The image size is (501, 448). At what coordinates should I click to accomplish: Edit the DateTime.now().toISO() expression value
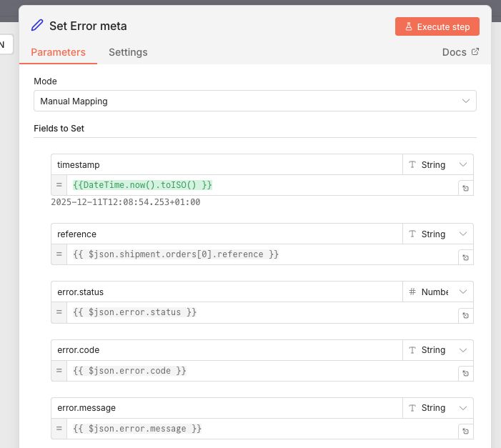261,185
